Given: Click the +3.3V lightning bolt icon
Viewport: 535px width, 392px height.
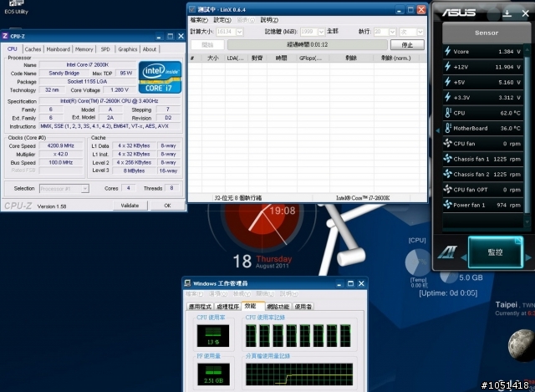Looking at the screenshot, I should click(448, 97).
